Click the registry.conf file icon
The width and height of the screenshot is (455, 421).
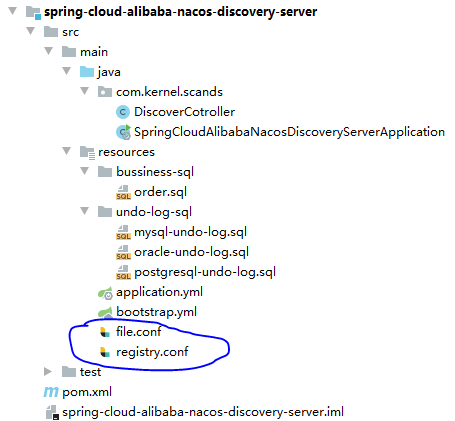pyautogui.click(x=105, y=352)
